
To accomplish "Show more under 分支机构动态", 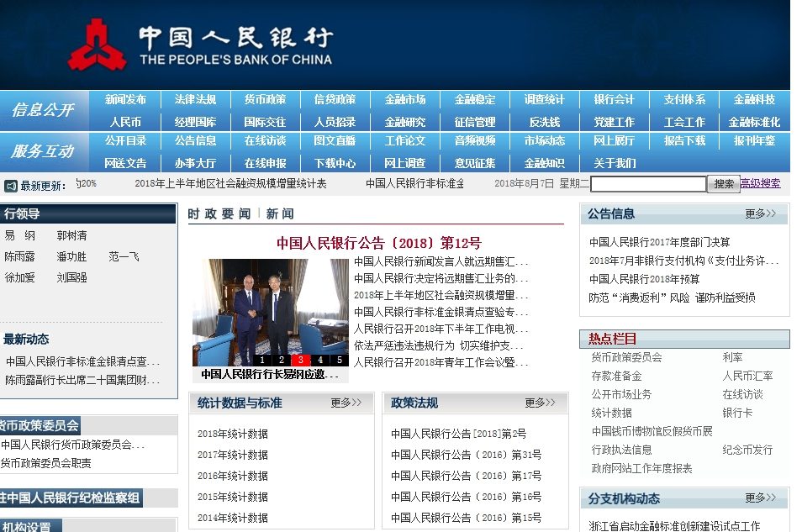I will 760,498.
